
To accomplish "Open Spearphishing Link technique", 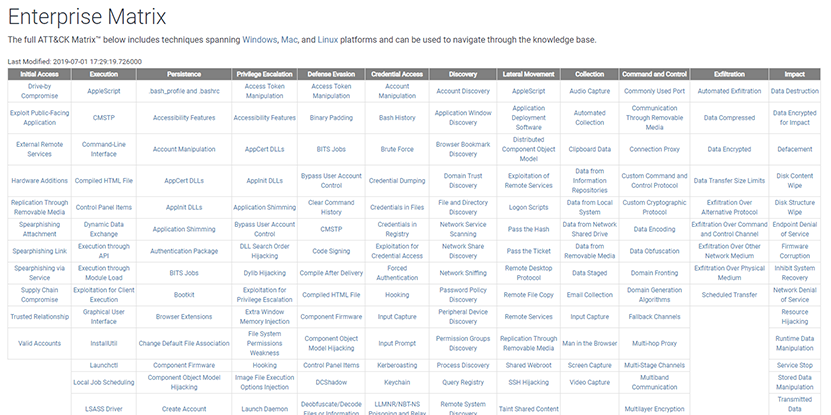I will point(40,251).
